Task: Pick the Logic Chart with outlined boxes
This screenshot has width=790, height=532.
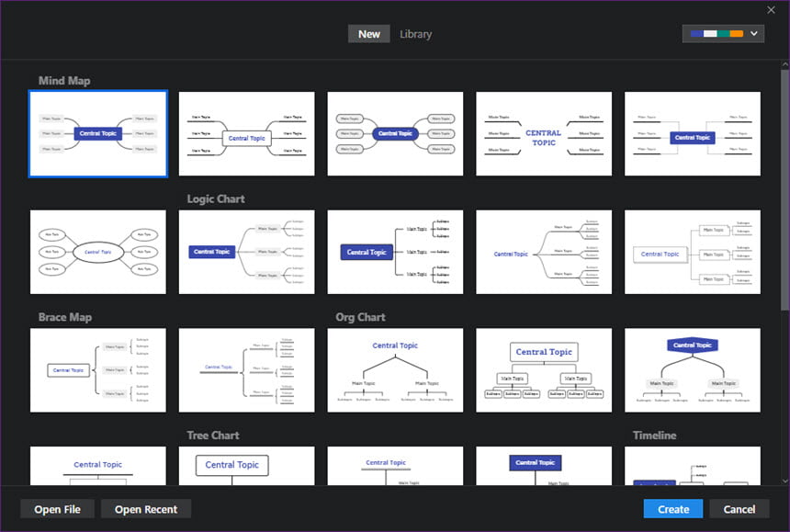Action: coord(693,252)
